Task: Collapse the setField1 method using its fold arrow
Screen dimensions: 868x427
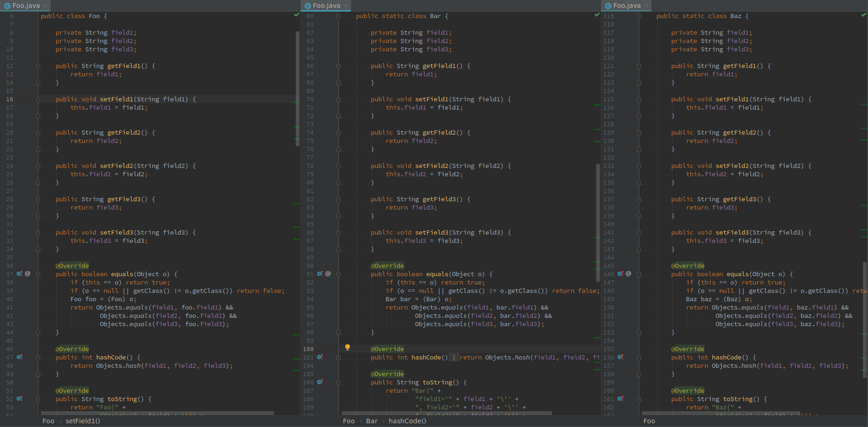Action: tap(38, 99)
